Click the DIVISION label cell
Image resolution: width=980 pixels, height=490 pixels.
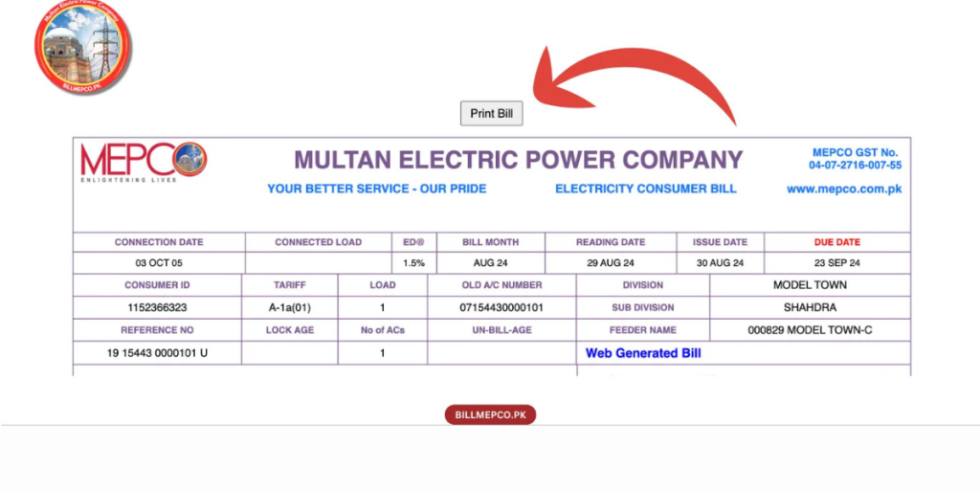tap(642, 285)
